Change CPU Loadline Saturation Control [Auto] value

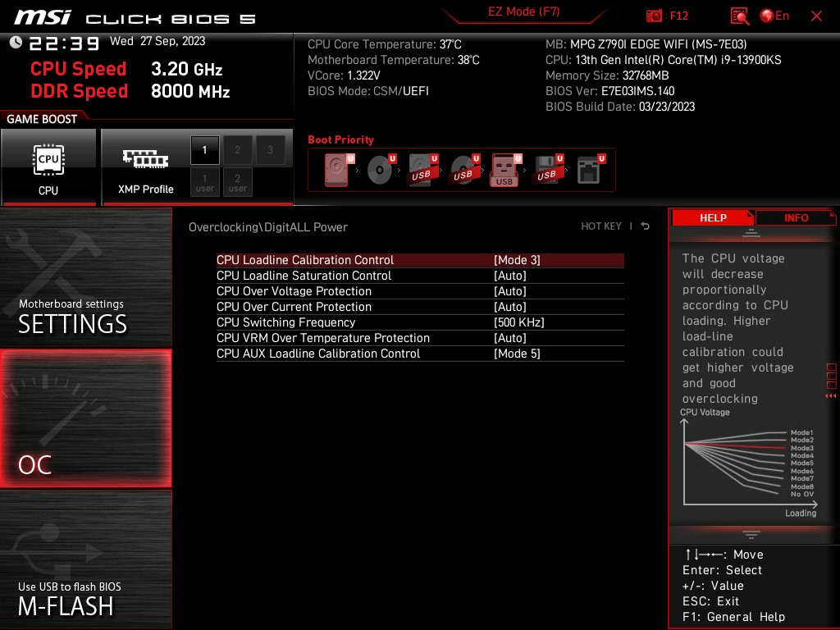click(x=510, y=276)
